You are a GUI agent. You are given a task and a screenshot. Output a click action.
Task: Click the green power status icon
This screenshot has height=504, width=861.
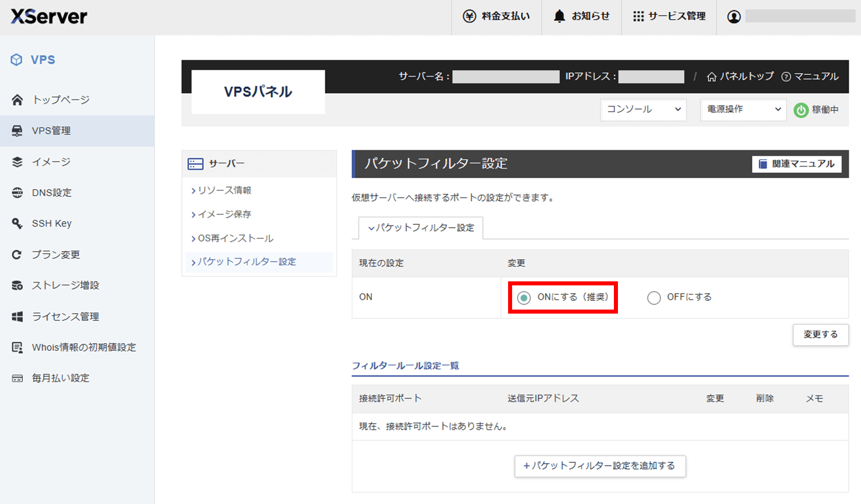[801, 110]
